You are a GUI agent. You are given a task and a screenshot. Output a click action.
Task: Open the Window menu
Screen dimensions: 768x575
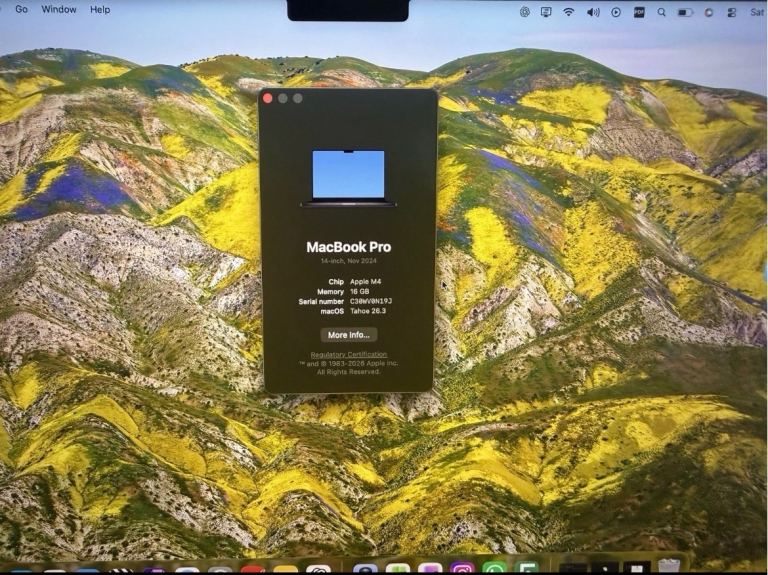pyautogui.click(x=59, y=9)
